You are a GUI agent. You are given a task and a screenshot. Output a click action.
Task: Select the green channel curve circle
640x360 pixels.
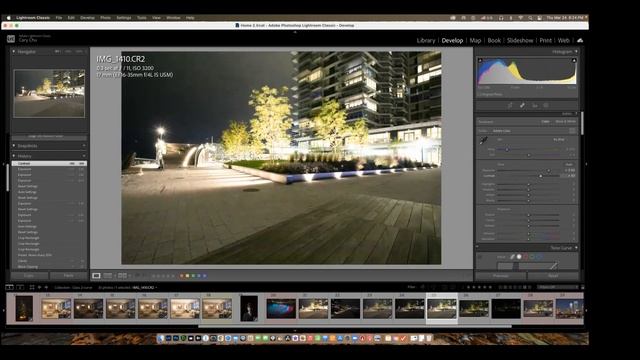coord(533,257)
